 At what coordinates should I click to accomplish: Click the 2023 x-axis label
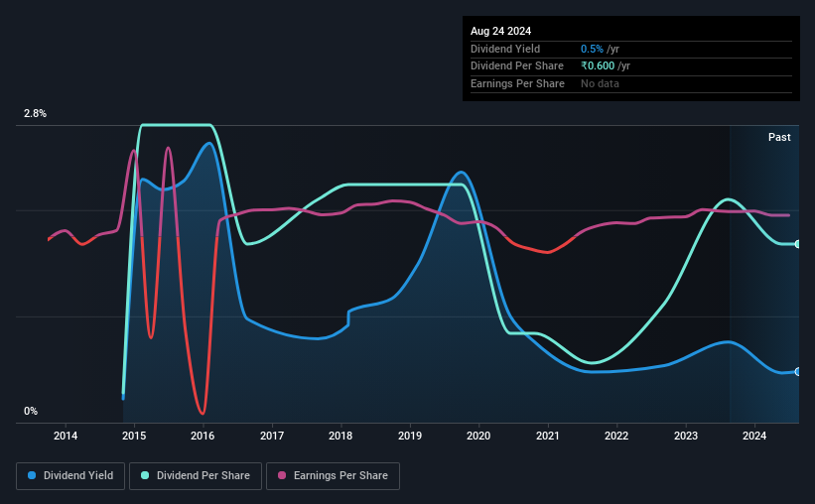(x=686, y=436)
